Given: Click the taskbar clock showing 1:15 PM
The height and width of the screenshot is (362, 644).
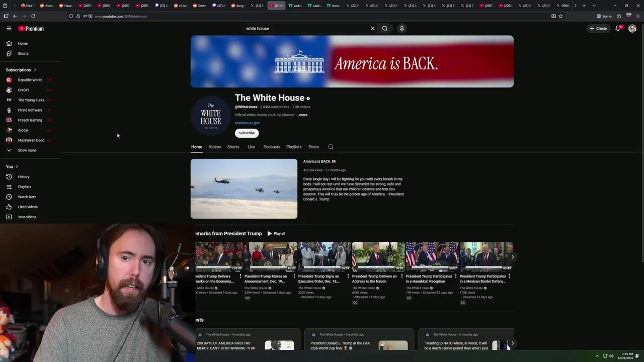Looking at the screenshot, I should (x=624, y=356).
